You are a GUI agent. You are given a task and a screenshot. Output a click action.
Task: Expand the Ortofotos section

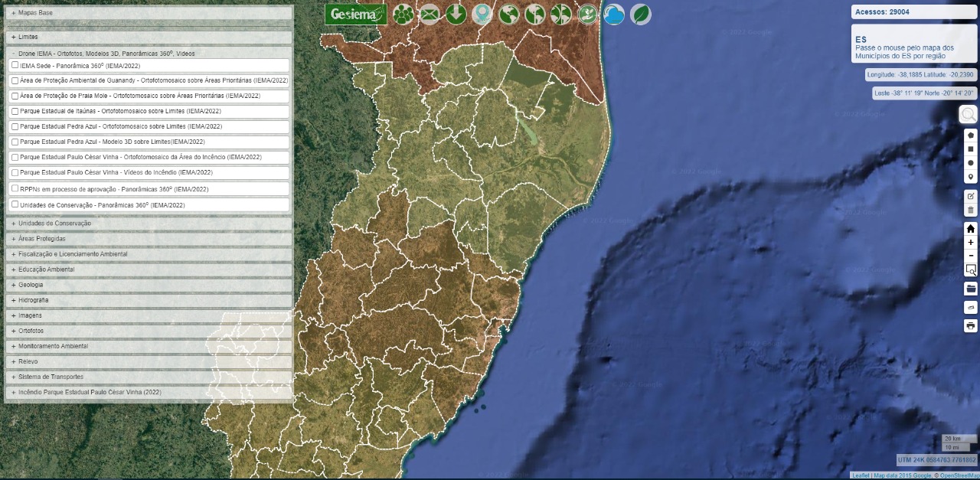(149, 331)
